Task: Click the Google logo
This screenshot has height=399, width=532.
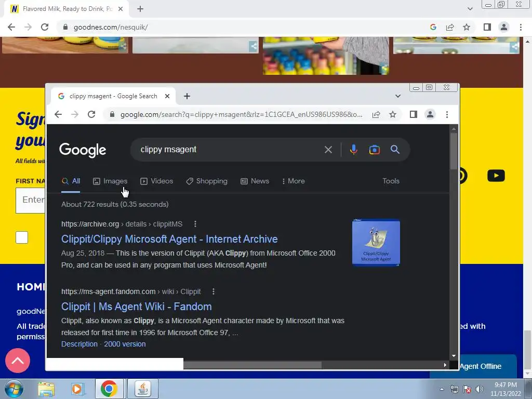Action: (83, 150)
